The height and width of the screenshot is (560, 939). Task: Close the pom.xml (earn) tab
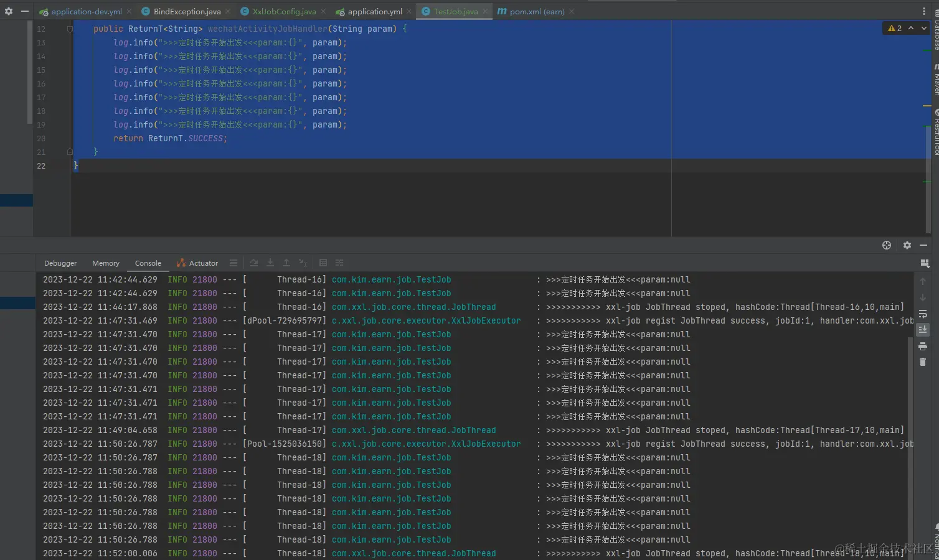572,11
